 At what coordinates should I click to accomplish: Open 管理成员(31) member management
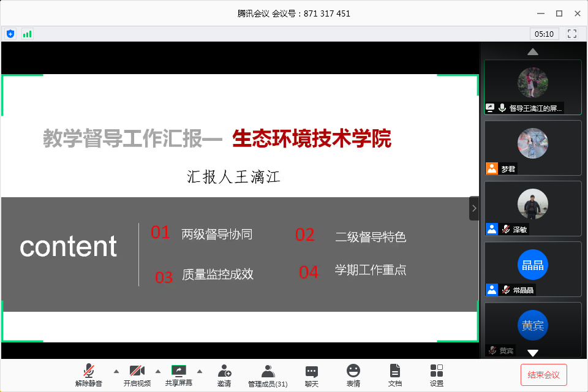coord(268,371)
